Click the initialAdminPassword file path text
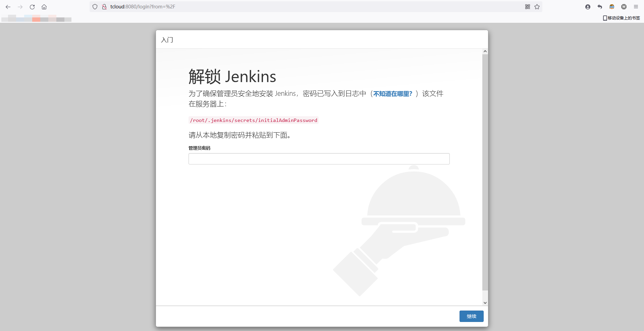This screenshot has height=331, width=644. coord(254,120)
